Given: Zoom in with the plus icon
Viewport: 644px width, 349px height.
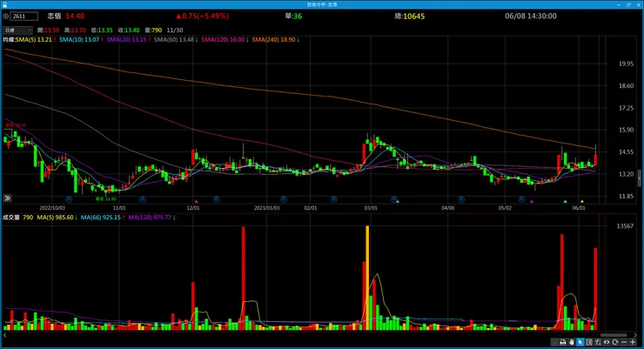Looking at the screenshot, I should (x=633, y=342).
